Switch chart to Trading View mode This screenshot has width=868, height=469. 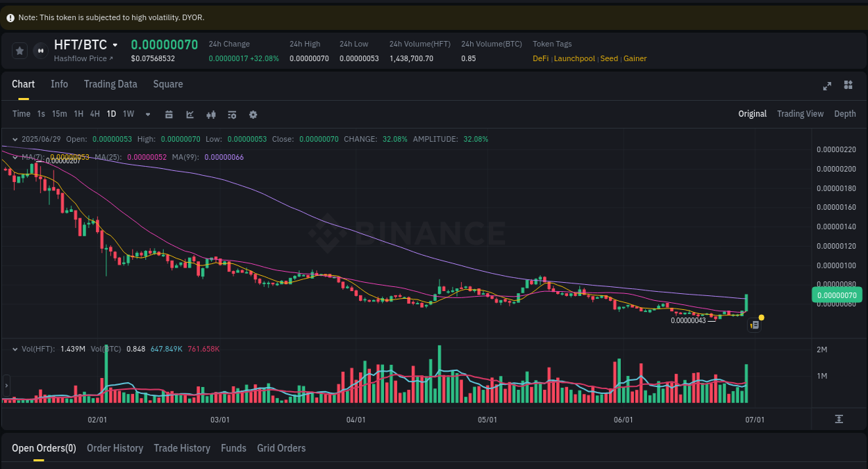[800, 113]
